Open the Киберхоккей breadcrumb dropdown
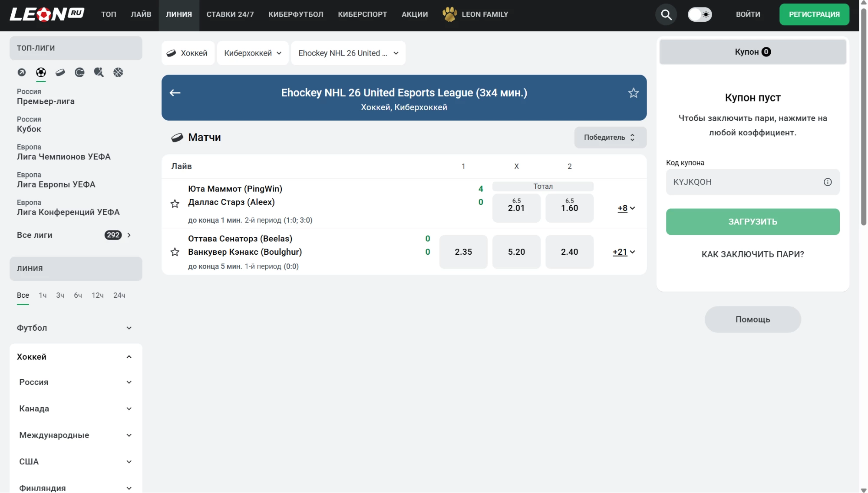Screen dimensions: 868x493 click(253, 53)
